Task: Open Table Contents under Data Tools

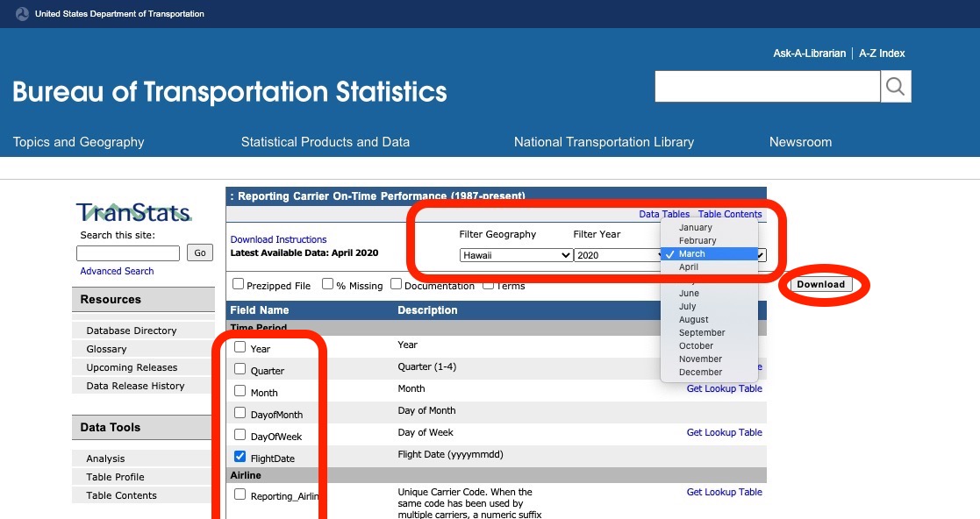Action: click(x=121, y=495)
